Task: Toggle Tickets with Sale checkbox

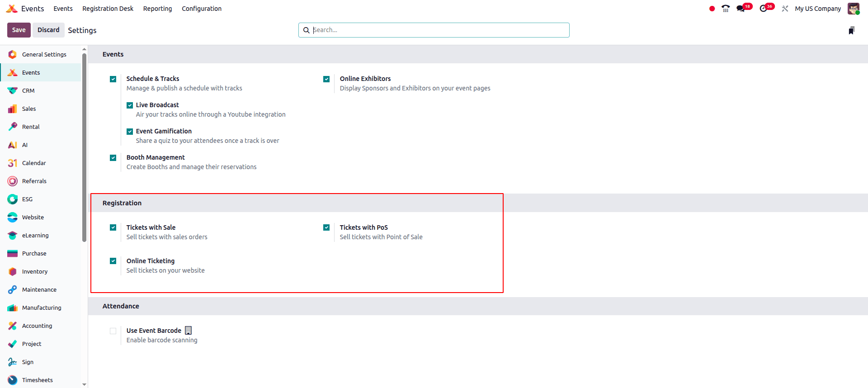Action: 113,227
